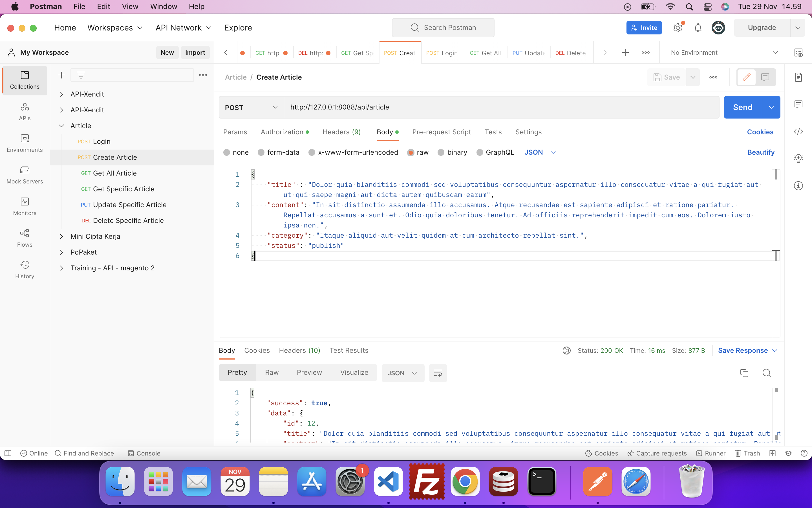Open the environment quick look icon

(x=798, y=52)
